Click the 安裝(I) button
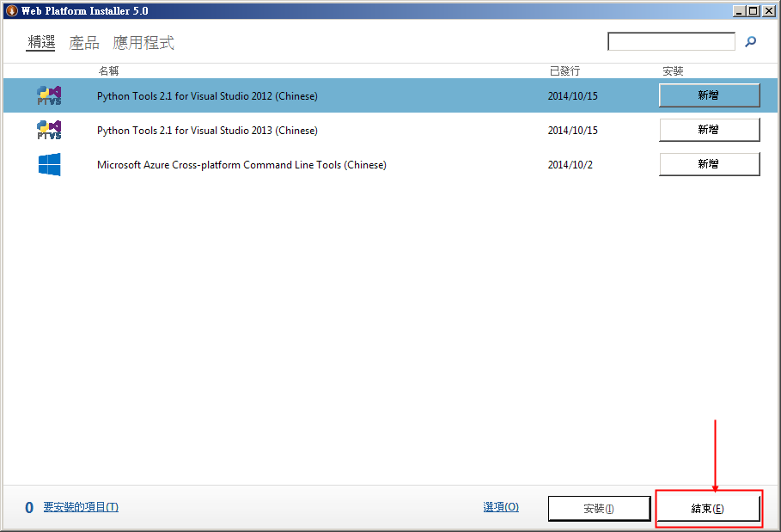Image resolution: width=781 pixels, height=532 pixels. tap(599, 509)
